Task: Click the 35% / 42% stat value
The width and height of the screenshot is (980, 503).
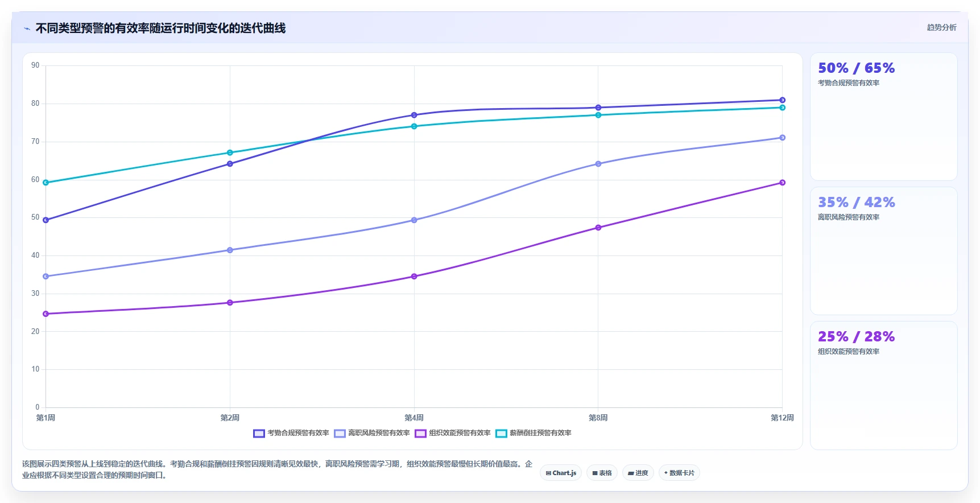Action: [856, 203]
